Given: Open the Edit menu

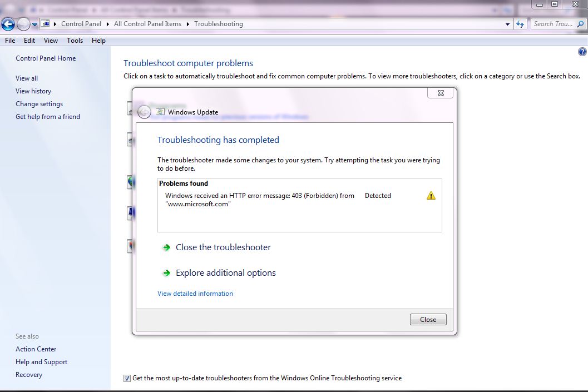Looking at the screenshot, I should [x=29, y=41].
